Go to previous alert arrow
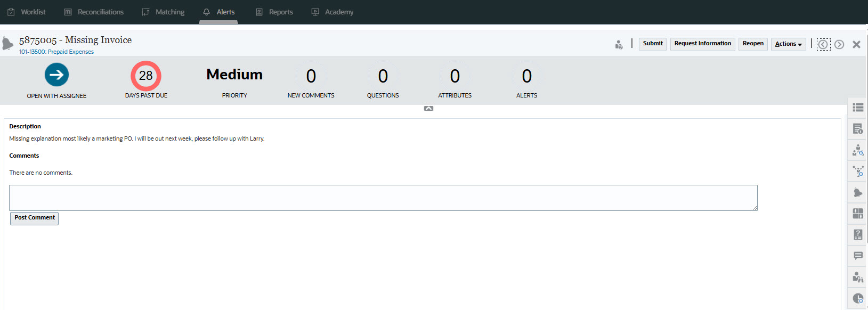The height and width of the screenshot is (310, 868). point(823,44)
